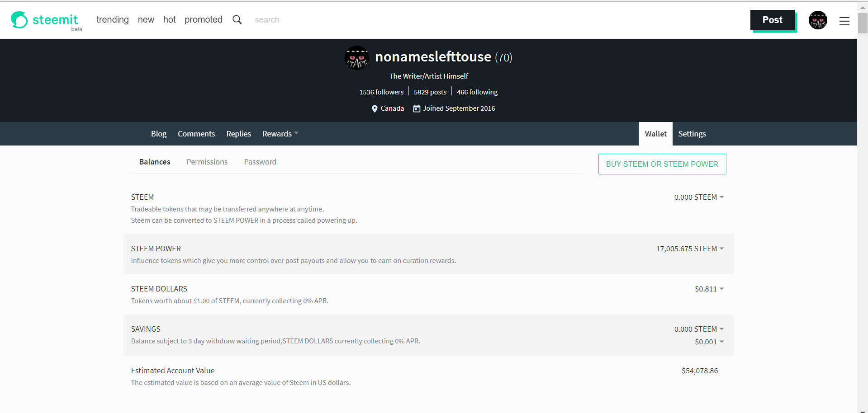Click Buy Steem or Steem Power button
This screenshot has height=413, width=868.
coord(662,164)
